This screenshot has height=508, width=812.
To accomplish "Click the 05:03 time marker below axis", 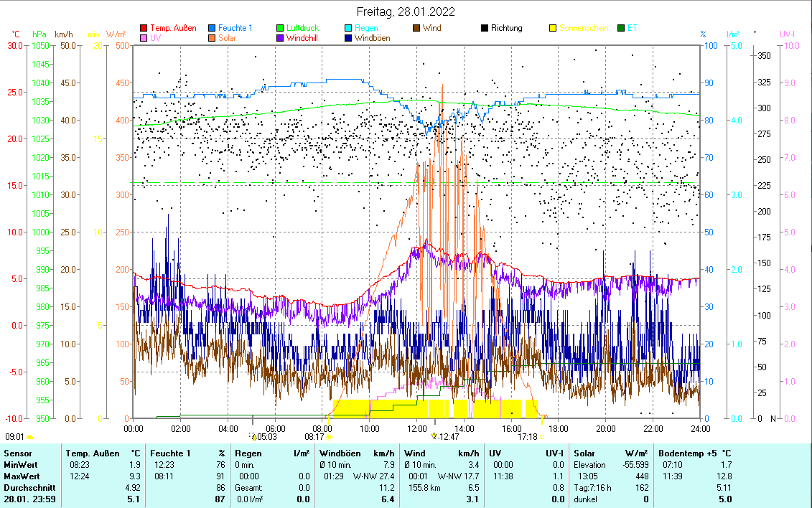I will click(x=266, y=436).
